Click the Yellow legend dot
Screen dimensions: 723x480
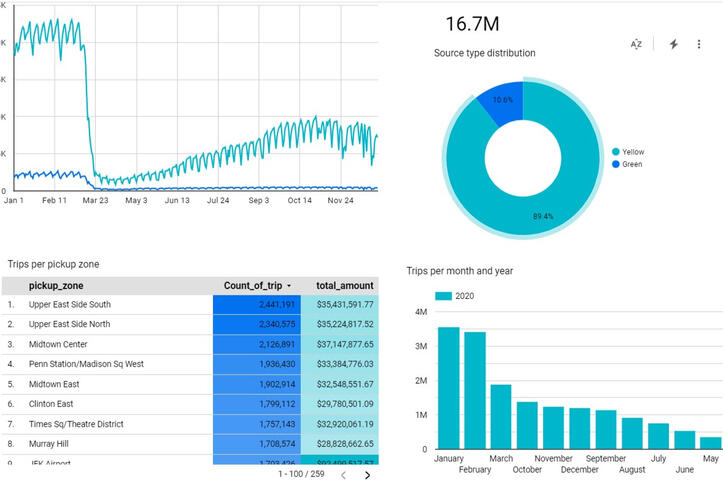[614, 152]
